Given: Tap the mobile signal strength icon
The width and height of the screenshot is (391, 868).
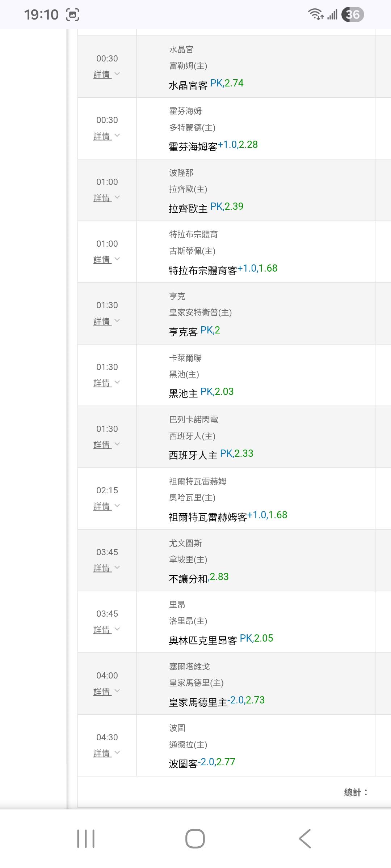Looking at the screenshot, I should pyautogui.click(x=332, y=15).
